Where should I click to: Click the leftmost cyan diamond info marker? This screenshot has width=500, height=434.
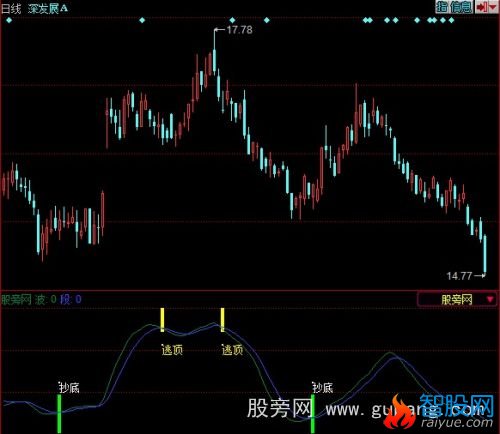(x=9, y=20)
